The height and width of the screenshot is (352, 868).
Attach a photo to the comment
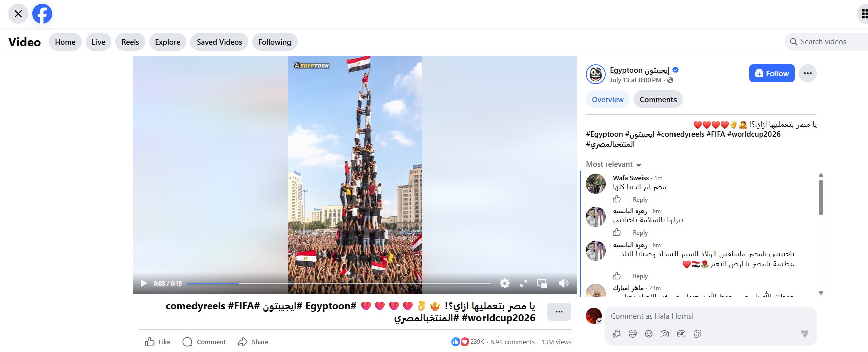[665, 334]
